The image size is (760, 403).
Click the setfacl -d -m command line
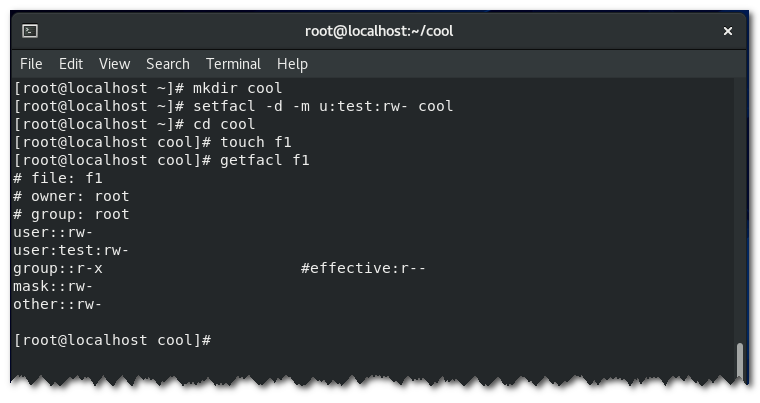coord(233,106)
